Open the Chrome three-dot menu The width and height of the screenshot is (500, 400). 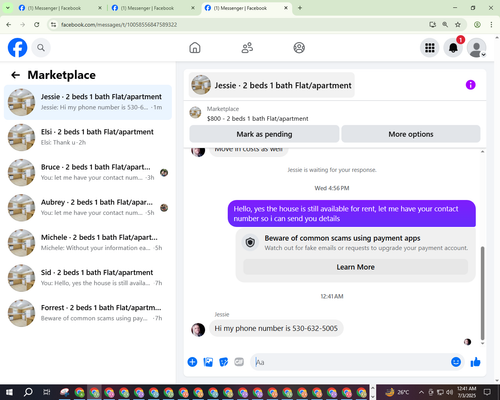(491, 25)
